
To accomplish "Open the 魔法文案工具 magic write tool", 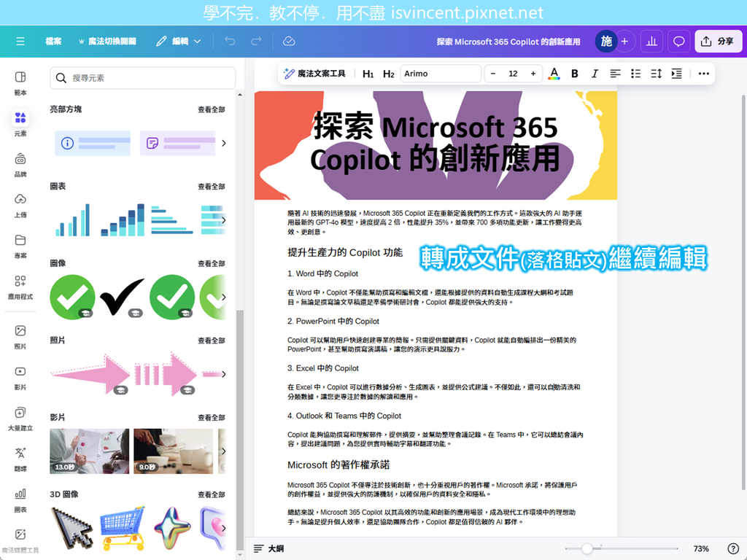I will tap(315, 74).
